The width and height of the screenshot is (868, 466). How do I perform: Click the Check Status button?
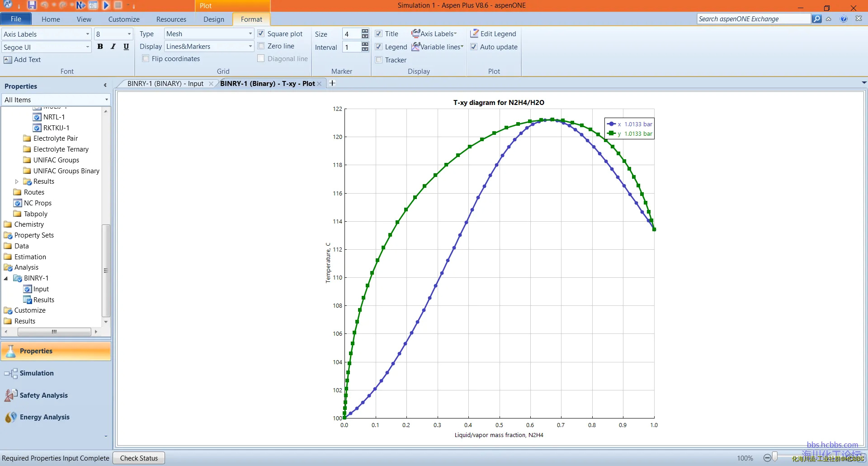pyautogui.click(x=139, y=458)
